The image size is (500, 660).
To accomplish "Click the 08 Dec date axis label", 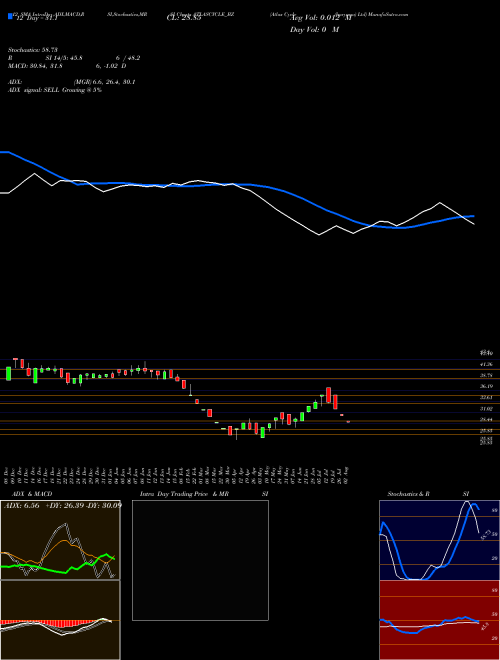I will [7, 475].
